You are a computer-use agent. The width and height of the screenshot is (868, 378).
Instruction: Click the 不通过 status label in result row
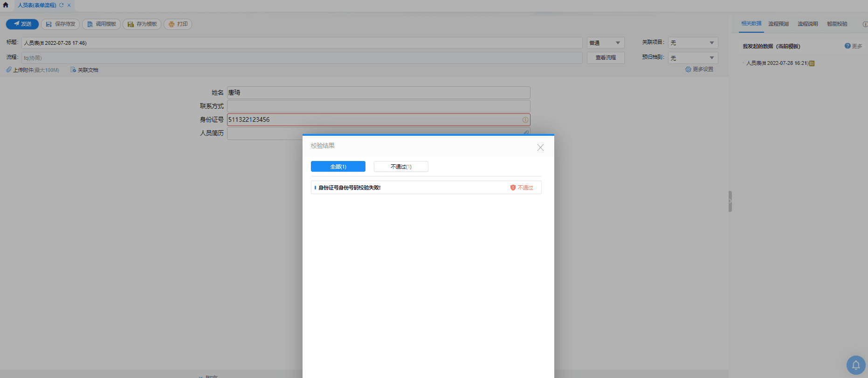525,188
